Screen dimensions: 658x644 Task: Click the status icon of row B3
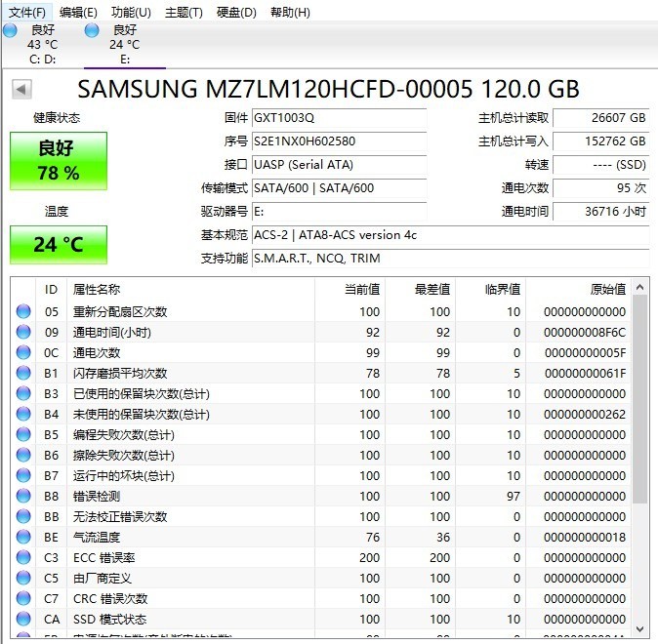tap(23, 393)
